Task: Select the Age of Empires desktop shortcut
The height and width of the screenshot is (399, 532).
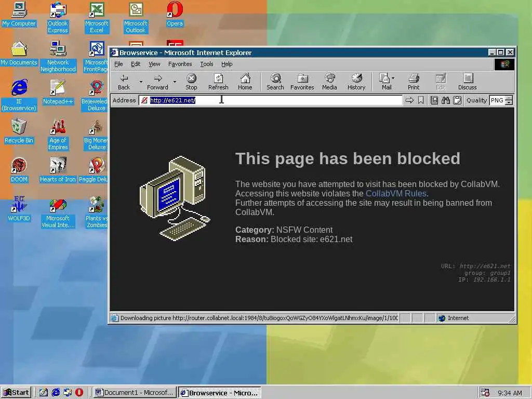Action: (x=58, y=135)
